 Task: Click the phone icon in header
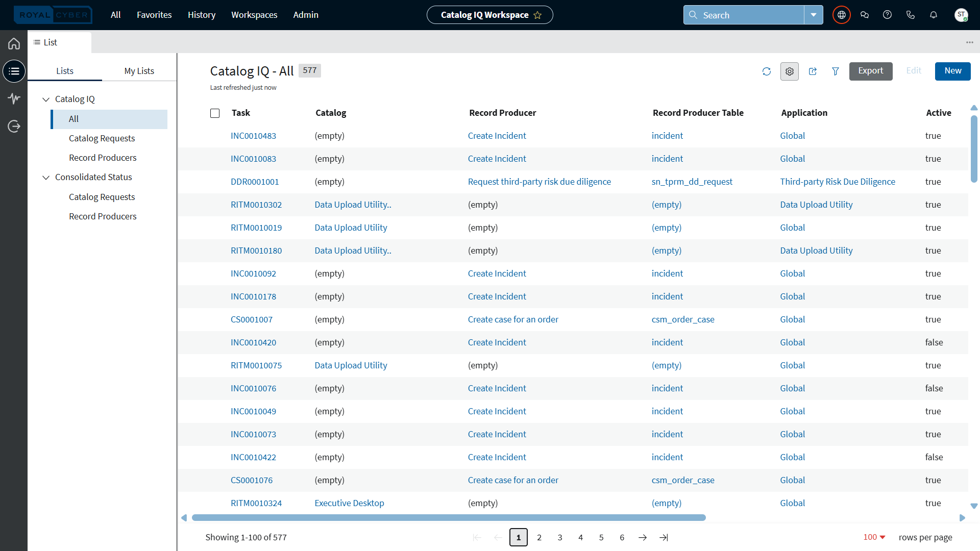tap(910, 15)
